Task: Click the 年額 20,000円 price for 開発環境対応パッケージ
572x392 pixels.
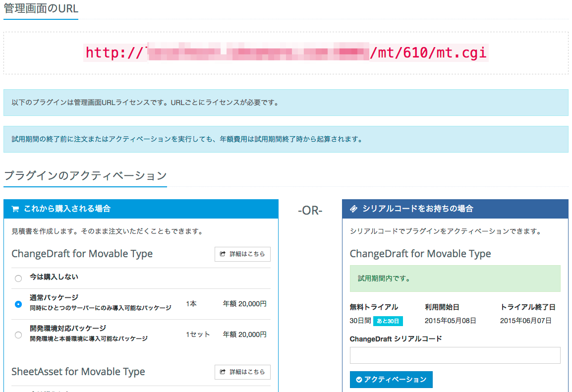Action: pyautogui.click(x=245, y=335)
